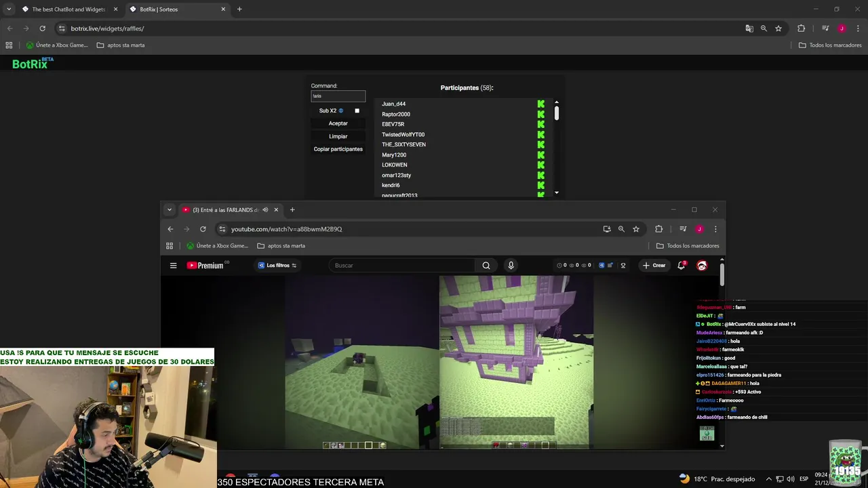
Task: Open Los filtros extension dropdown
Action: 277,266
